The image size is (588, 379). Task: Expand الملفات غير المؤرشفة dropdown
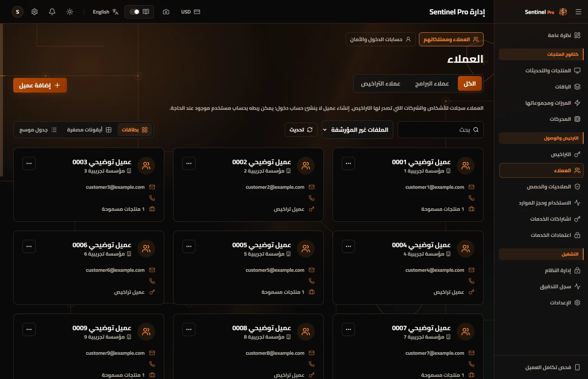coord(357,130)
